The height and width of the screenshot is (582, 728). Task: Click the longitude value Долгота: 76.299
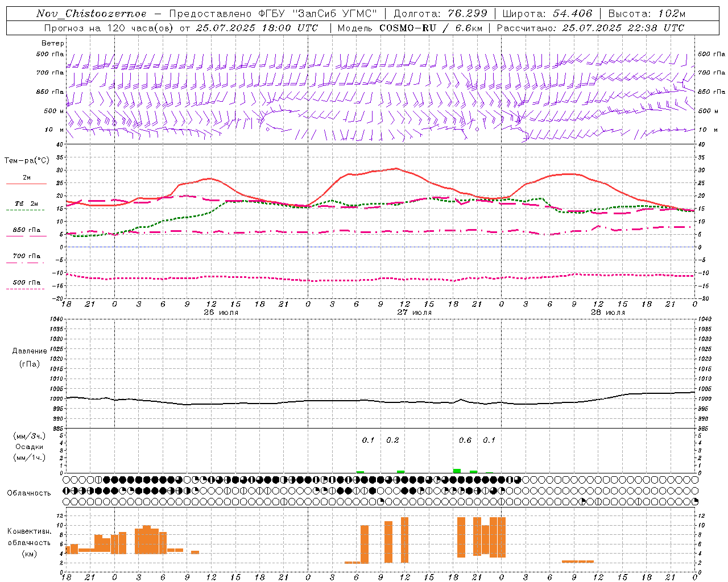pos(440,14)
